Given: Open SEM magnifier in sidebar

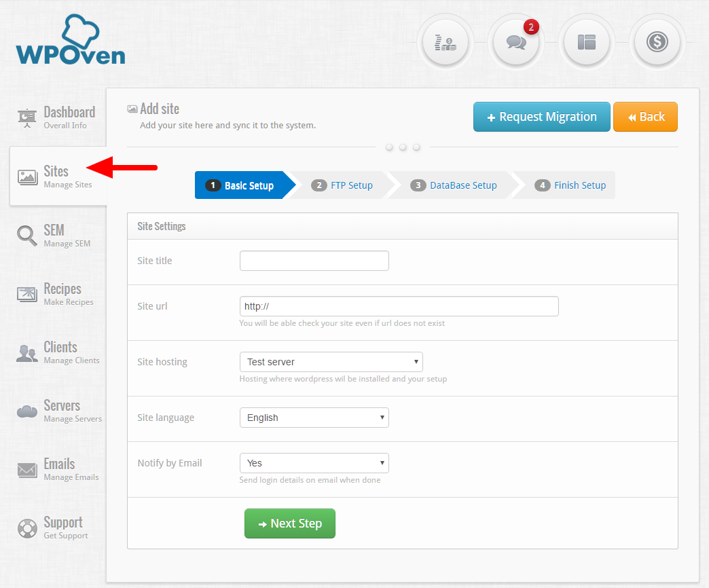Looking at the screenshot, I should 54,235.
